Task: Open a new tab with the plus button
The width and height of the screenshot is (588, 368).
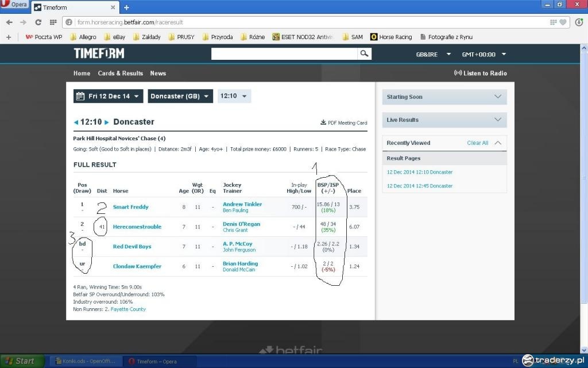Action: (126, 7)
